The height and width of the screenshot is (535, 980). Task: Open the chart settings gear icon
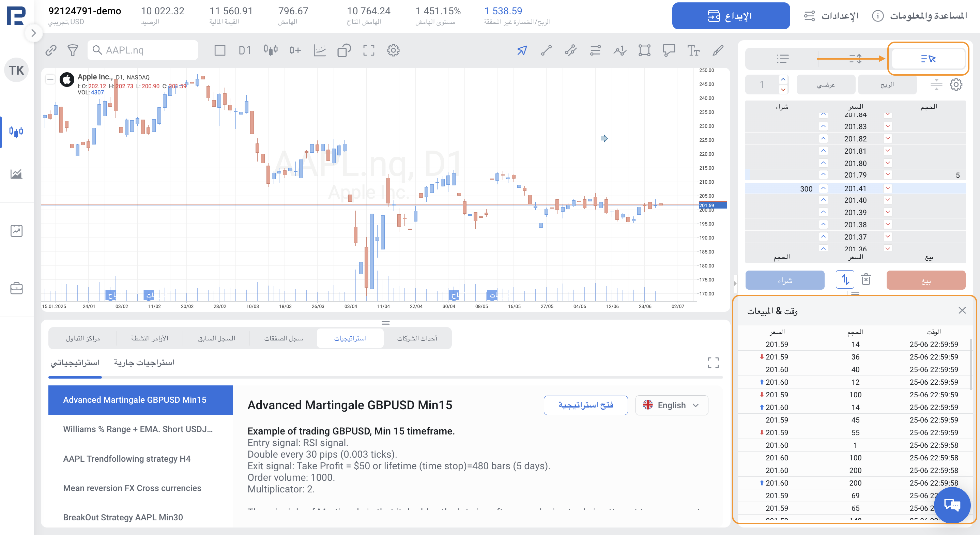(393, 50)
